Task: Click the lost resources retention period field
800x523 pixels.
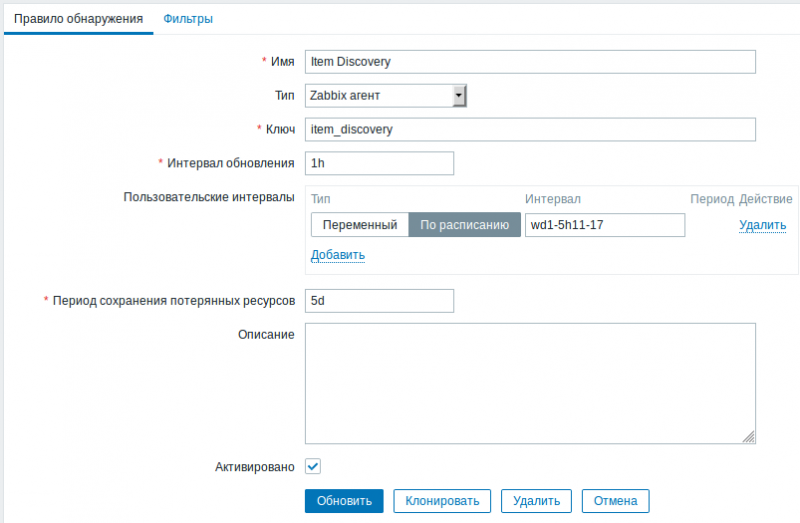Action: point(379,301)
